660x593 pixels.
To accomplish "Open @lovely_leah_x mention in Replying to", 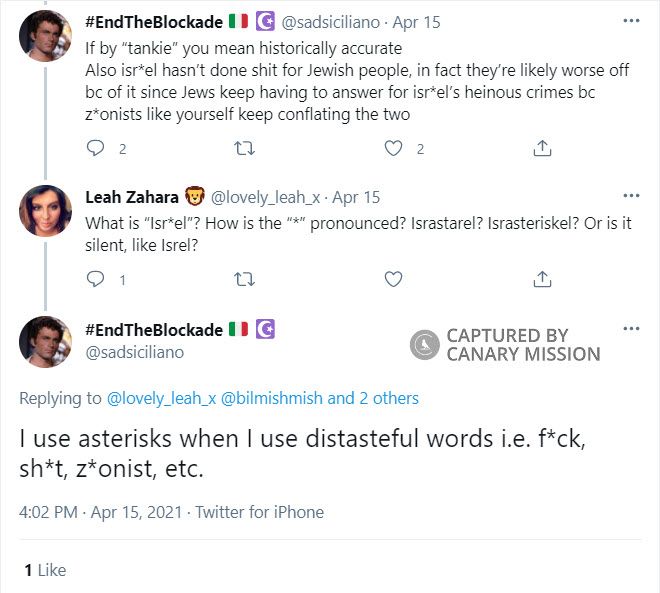I will click(x=159, y=398).
